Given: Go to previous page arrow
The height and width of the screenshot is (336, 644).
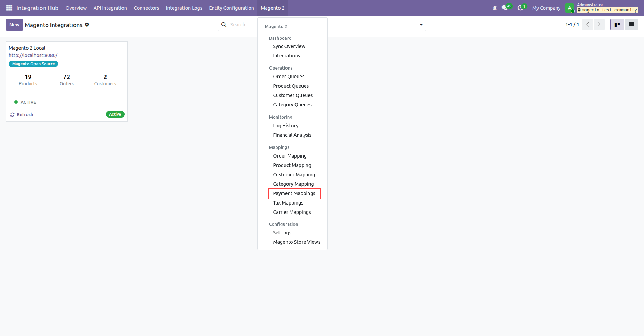Looking at the screenshot, I should coord(588,25).
